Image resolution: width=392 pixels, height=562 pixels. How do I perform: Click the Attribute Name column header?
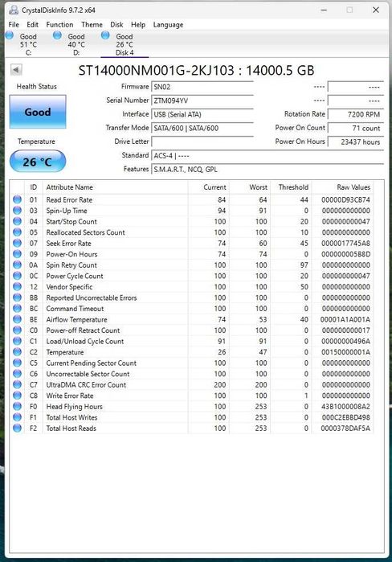click(115, 187)
